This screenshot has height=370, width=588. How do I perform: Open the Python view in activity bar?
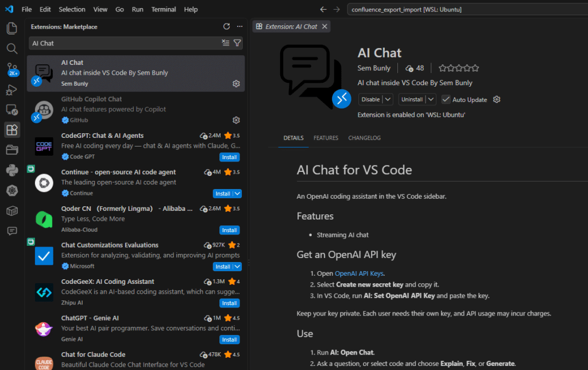point(12,170)
